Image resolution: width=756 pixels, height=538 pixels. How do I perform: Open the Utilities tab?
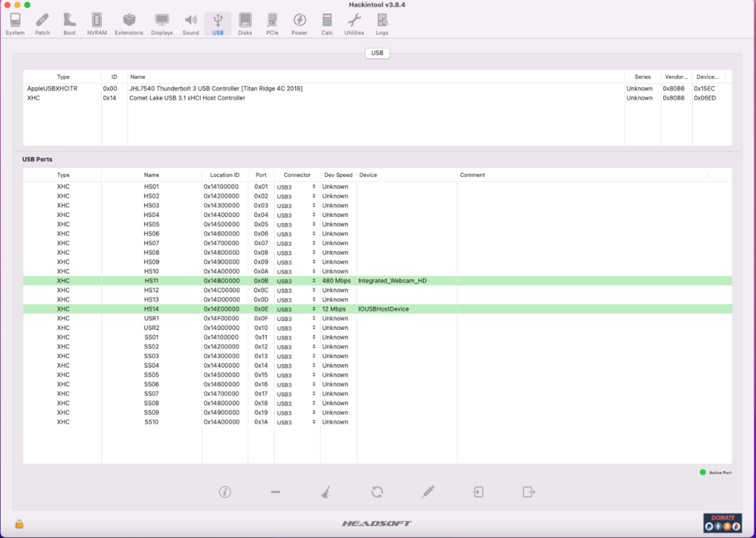click(x=354, y=24)
